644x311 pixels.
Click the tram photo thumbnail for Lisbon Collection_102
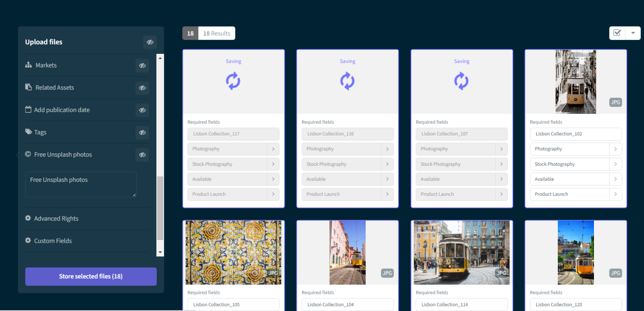click(576, 82)
